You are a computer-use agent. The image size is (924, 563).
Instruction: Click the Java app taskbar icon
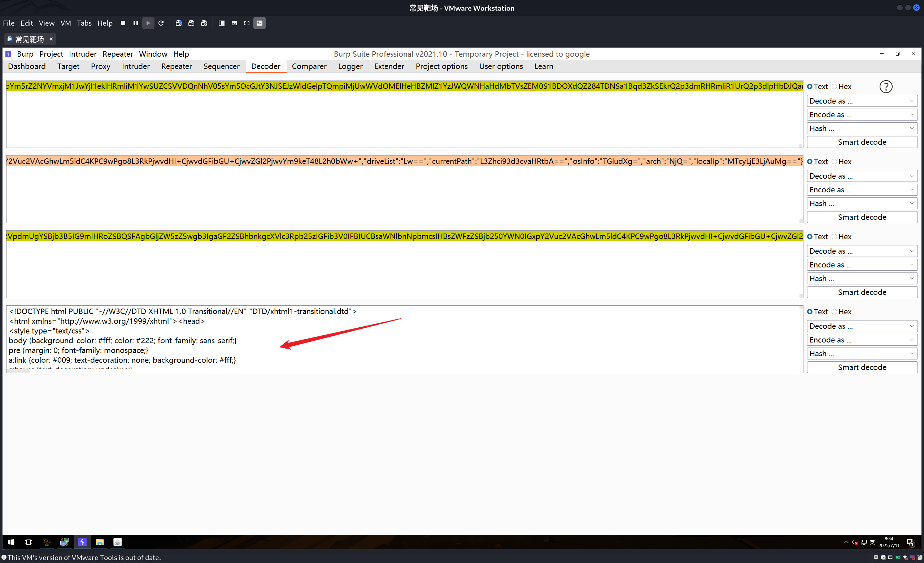(117, 542)
